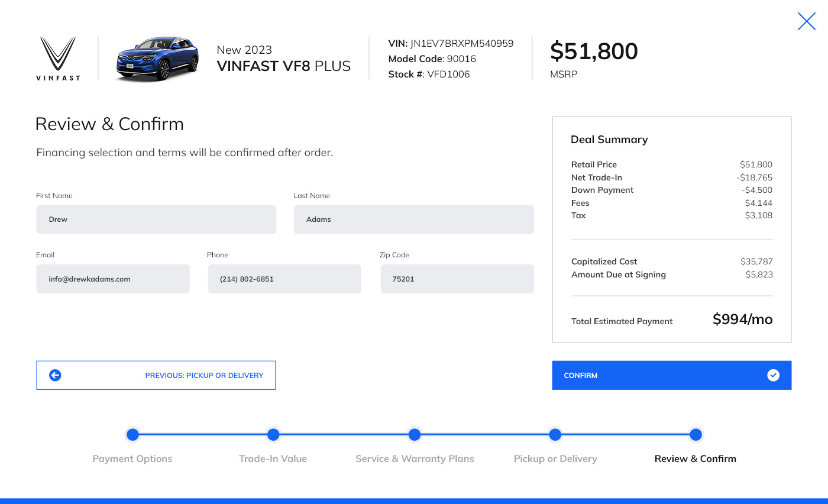828x504 pixels.
Task: Click the Total Estimated Payment label
Action: [x=622, y=321]
